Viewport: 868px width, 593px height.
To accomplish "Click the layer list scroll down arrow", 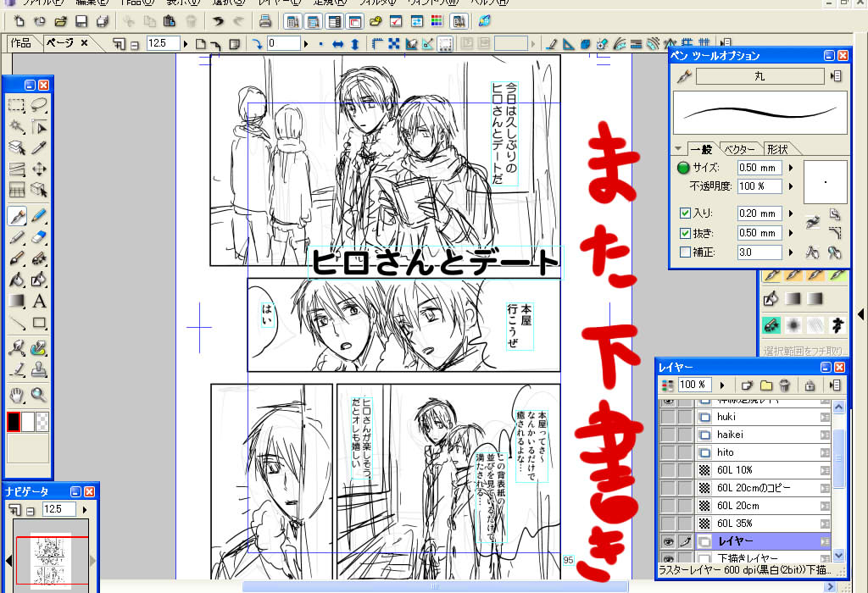I will (x=838, y=556).
